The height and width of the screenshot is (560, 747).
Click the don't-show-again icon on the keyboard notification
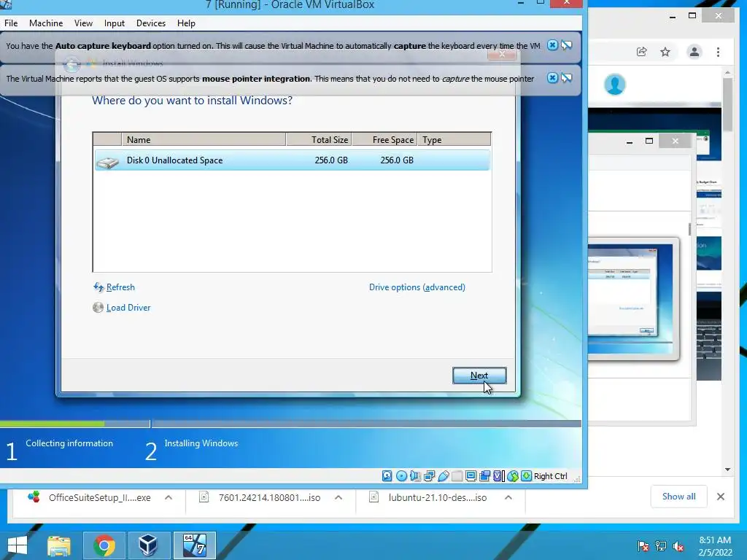click(x=566, y=45)
